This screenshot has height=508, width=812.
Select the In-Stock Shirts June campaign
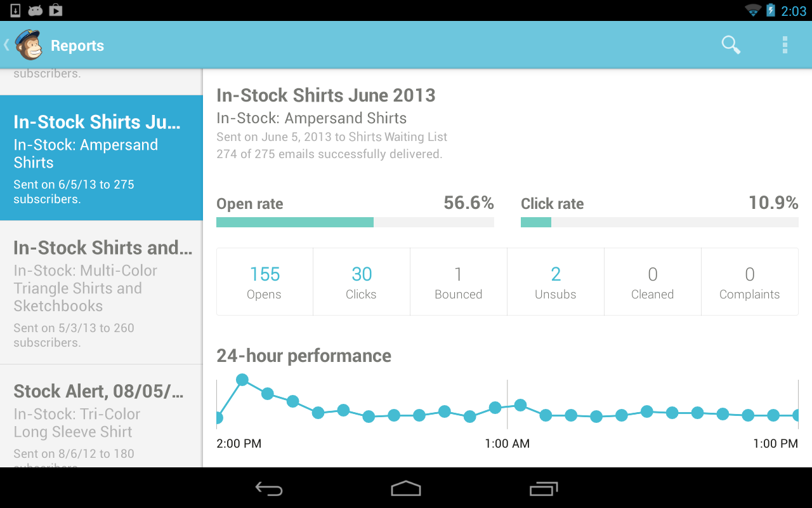(101, 158)
